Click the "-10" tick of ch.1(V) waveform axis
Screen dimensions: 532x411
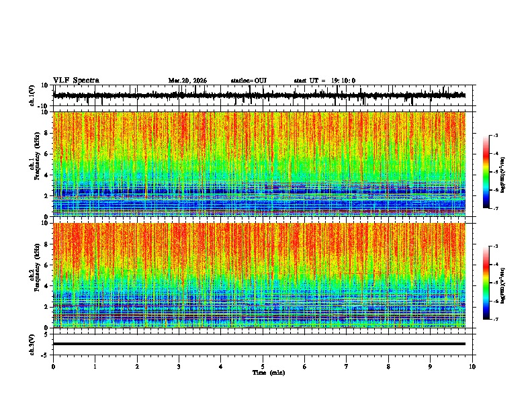click(44, 106)
